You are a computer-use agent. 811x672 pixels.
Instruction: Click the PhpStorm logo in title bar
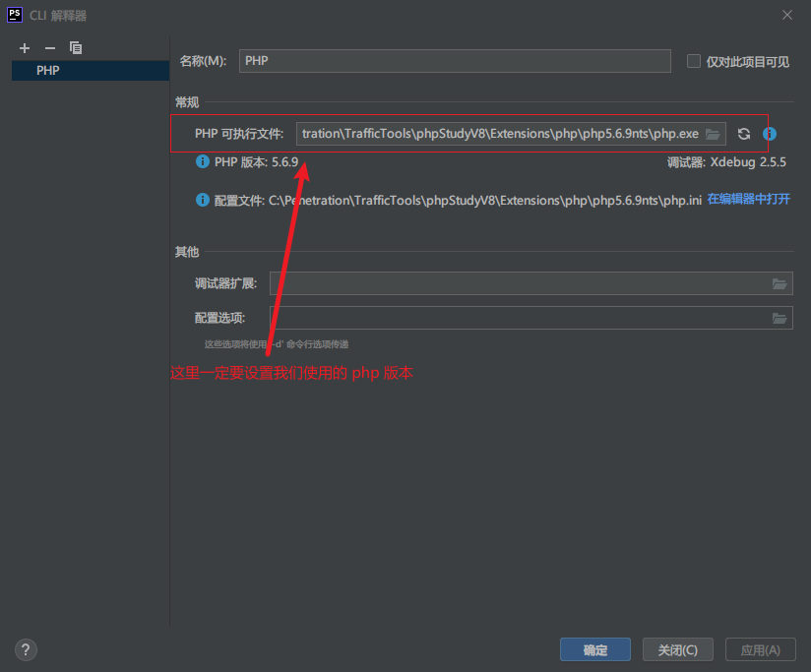point(15,15)
